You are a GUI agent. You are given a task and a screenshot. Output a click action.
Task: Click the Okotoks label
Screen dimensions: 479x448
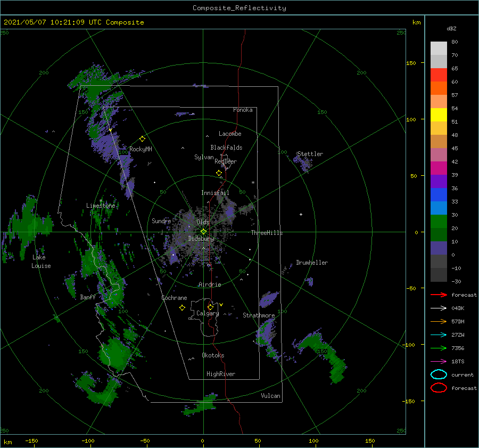213,355
